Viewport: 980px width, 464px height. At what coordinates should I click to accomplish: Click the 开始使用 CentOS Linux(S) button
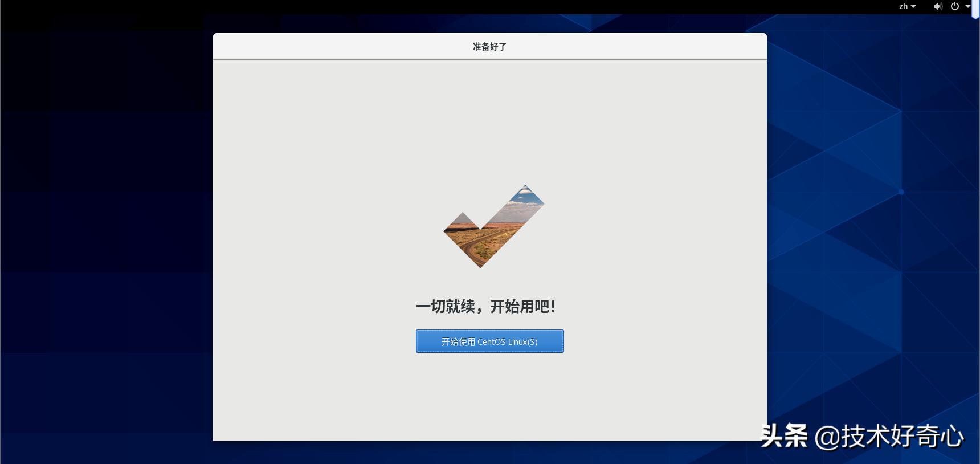pos(489,341)
